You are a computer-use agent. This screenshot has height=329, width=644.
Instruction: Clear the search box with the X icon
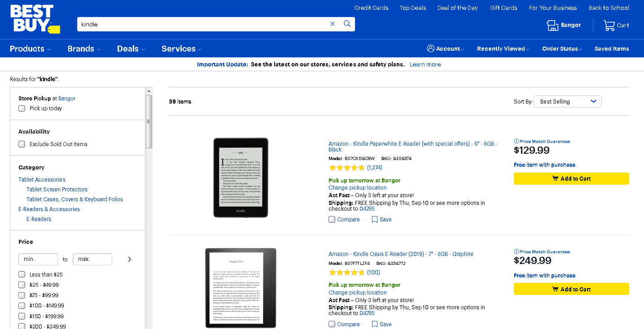[x=333, y=24]
